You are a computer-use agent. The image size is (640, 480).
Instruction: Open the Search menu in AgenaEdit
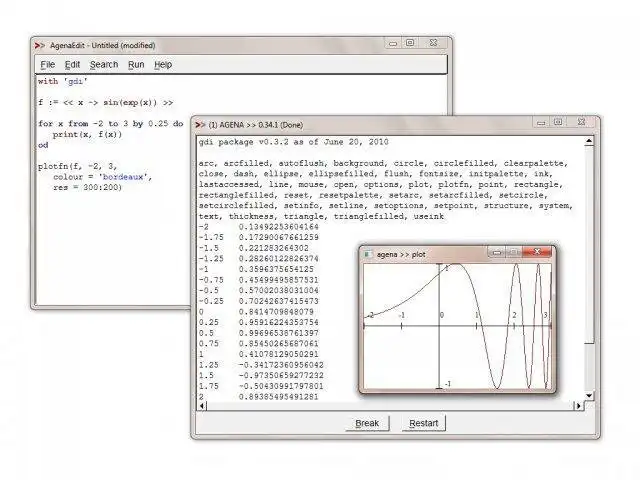pos(104,64)
